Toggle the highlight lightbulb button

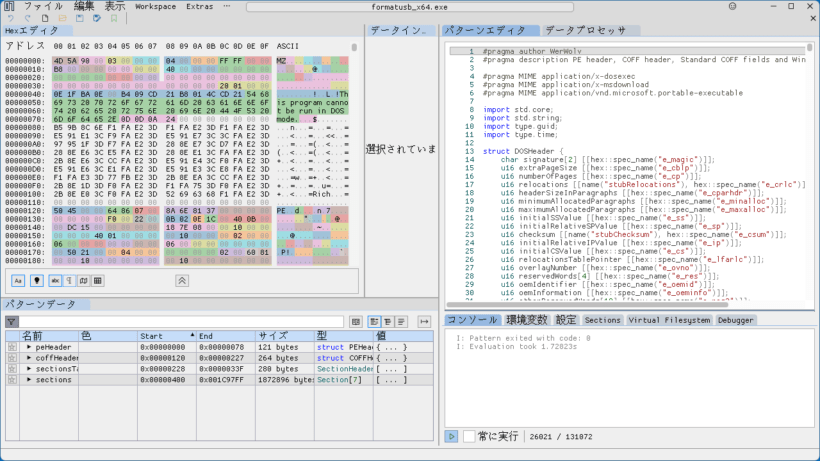37,281
